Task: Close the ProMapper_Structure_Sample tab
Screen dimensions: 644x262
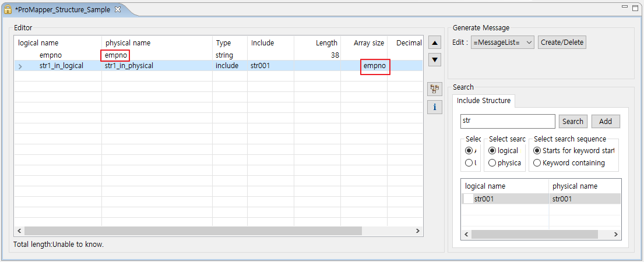Action: [x=118, y=9]
